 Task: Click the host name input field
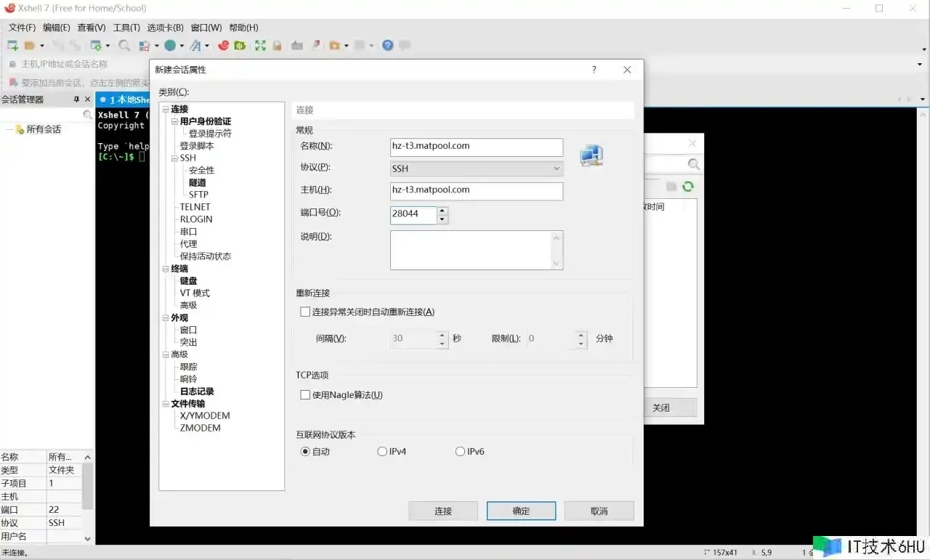tap(476, 190)
